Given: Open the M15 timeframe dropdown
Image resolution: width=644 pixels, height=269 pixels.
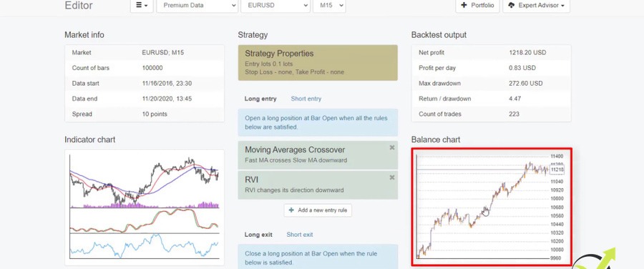Looking at the screenshot, I should coord(329,6).
